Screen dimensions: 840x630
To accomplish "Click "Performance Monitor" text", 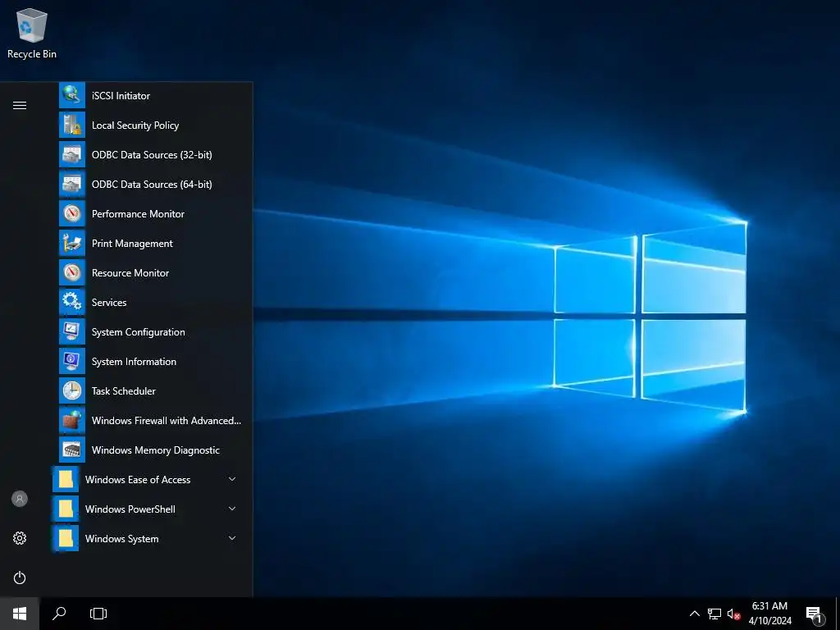I will pos(138,214).
